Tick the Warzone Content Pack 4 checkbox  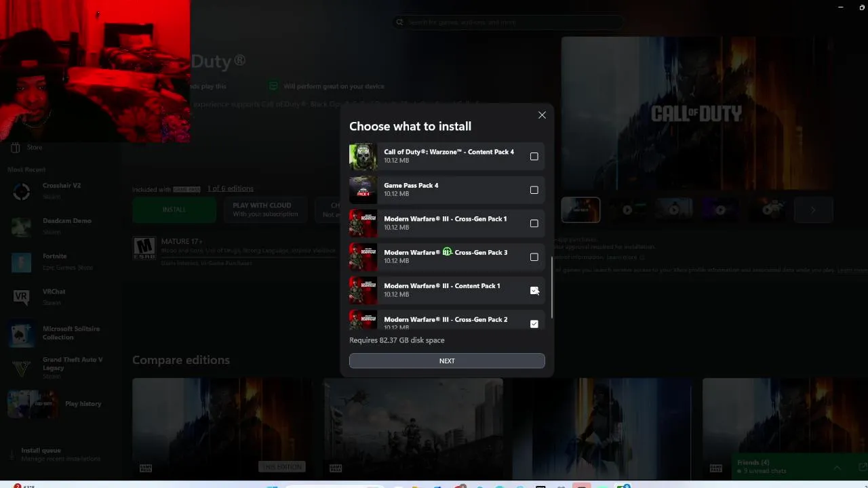coord(534,157)
